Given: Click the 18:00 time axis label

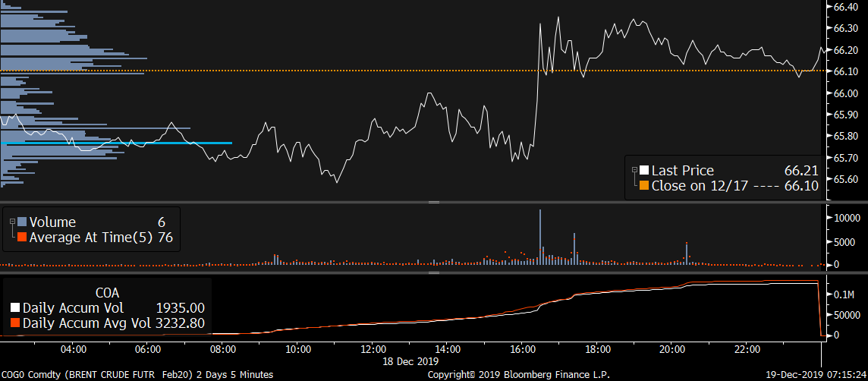Looking at the screenshot, I should [x=596, y=349].
